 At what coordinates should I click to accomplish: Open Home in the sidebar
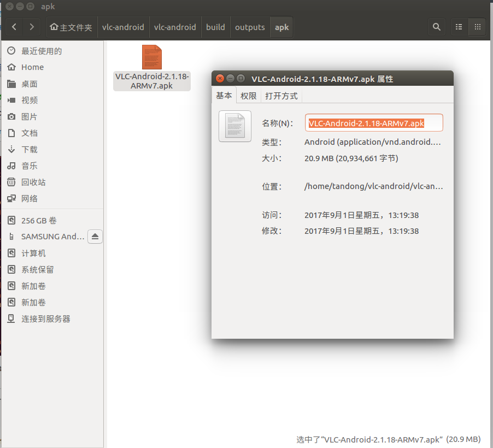52,67
